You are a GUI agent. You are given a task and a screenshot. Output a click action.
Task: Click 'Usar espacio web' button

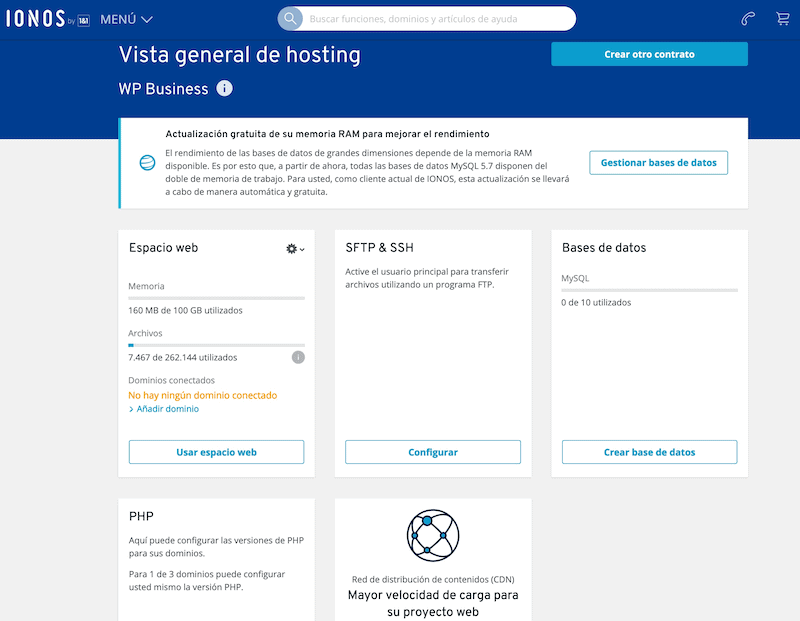(216, 452)
